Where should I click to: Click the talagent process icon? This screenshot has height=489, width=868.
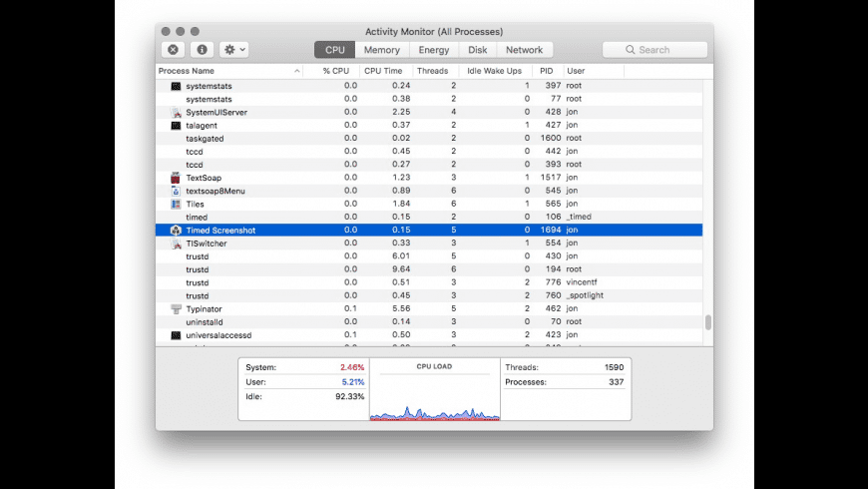(x=176, y=125)
